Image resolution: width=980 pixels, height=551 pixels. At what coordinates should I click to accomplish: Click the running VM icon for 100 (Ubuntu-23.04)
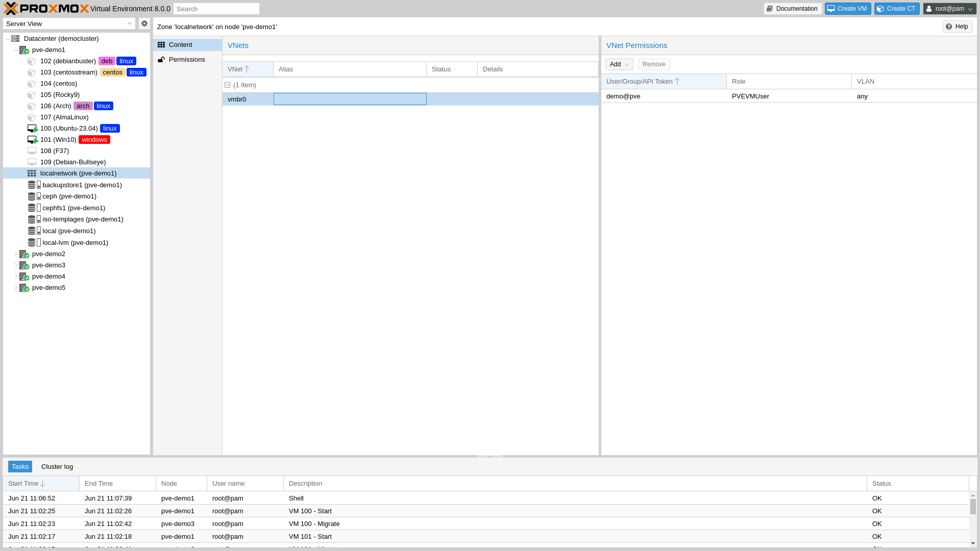point(32,129)
